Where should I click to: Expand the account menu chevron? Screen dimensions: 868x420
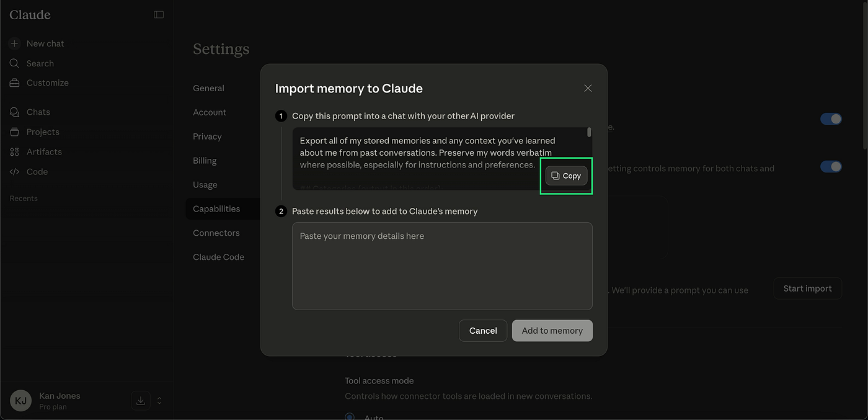[x=159, y=401]
